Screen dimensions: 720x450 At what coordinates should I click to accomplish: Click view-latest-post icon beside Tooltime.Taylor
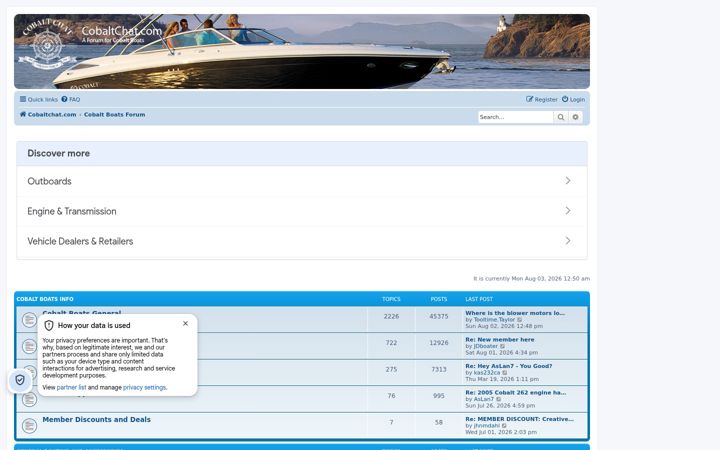tap(520, 320)
